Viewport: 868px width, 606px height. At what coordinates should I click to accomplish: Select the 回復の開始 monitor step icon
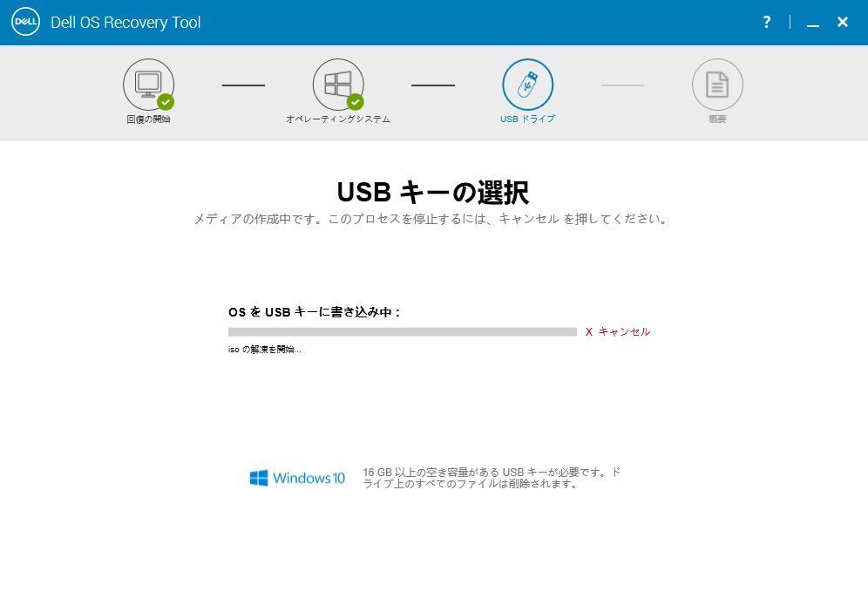148,85
